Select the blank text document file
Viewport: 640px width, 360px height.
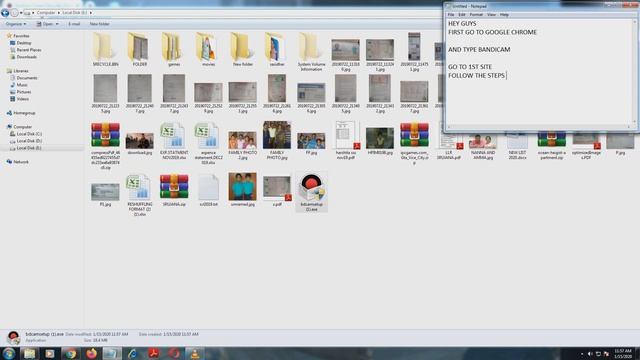(x=208, y=187)
